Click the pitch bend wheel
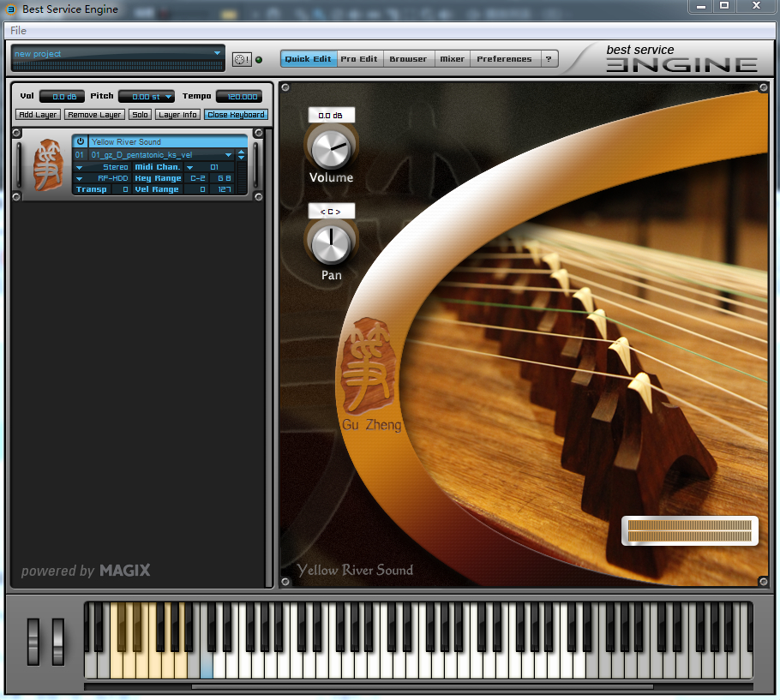Image resolution: width=780 pixels, height=700 pixels. click(33, 642)
